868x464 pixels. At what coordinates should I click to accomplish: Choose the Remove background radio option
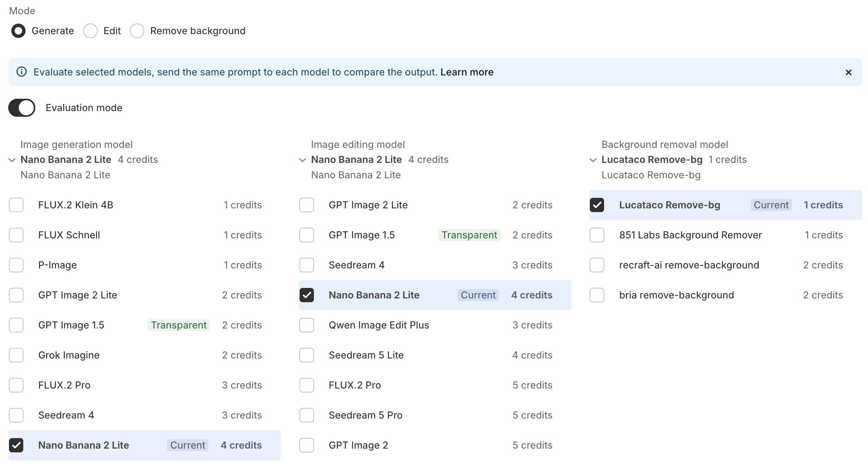click(x=137, y=31)
